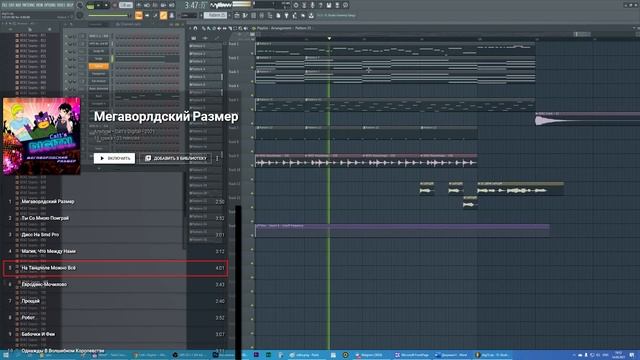Click the 3:47 song time display
640x360 pixels.
[x=196, y=5]
